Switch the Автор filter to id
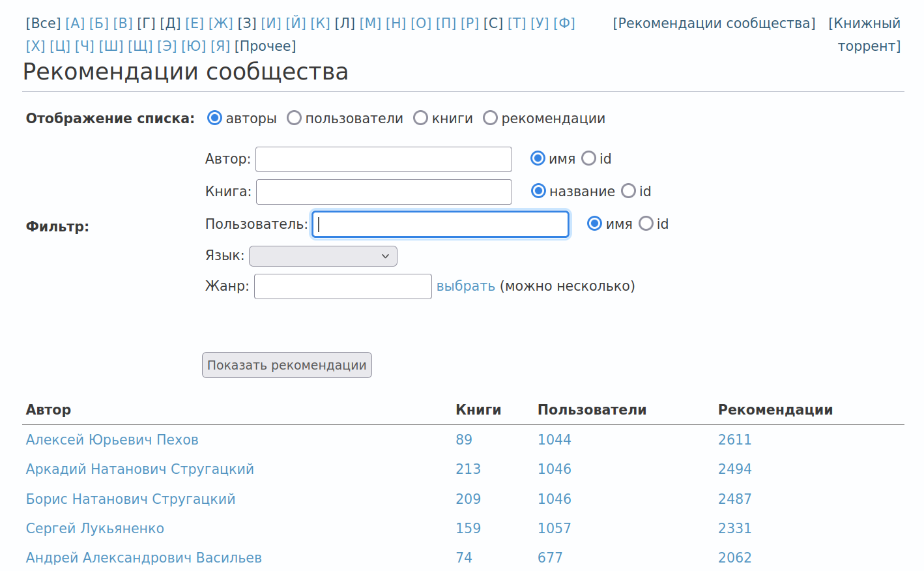Screen dimensions: 924x571 589,158
